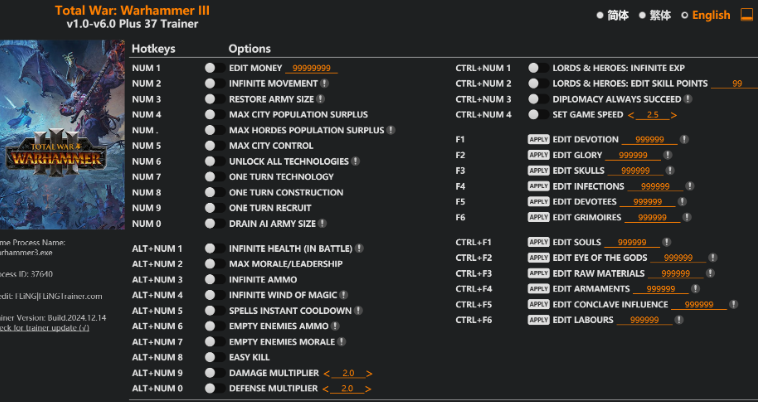Click info icon for Edit Infections
Screen dimensions: 758x402
689,186
